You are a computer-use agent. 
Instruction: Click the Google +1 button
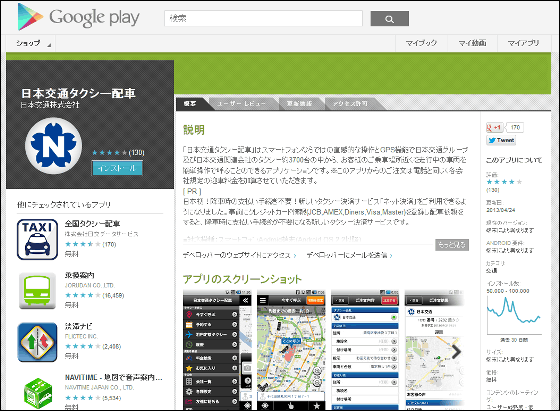coord(495,127)
